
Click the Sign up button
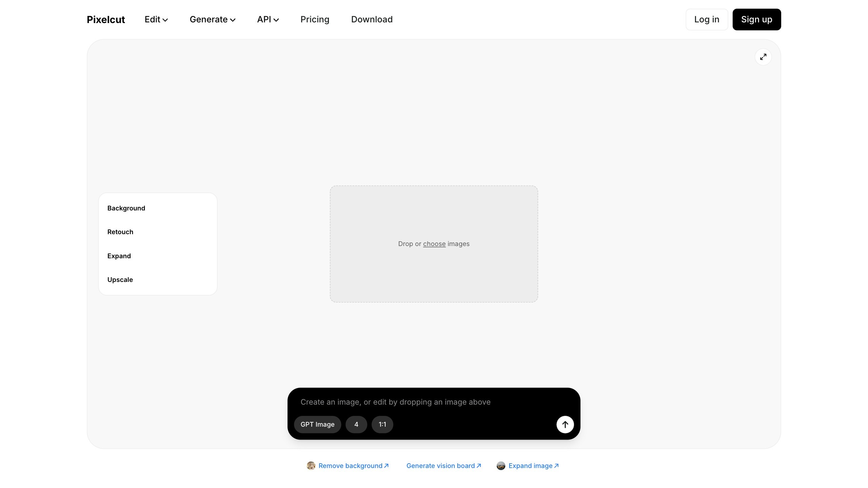[756, 20]
